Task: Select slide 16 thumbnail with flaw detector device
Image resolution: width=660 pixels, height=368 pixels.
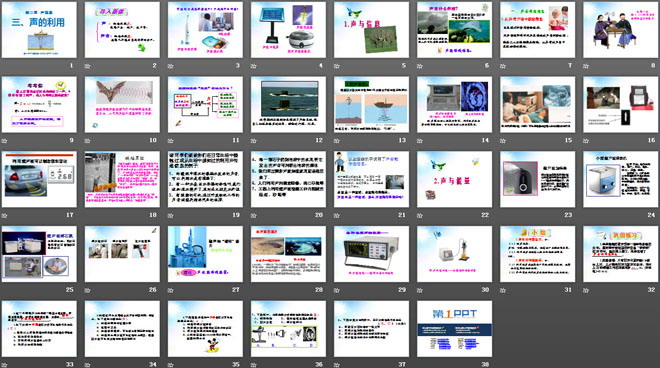Action: pos(621,104)
